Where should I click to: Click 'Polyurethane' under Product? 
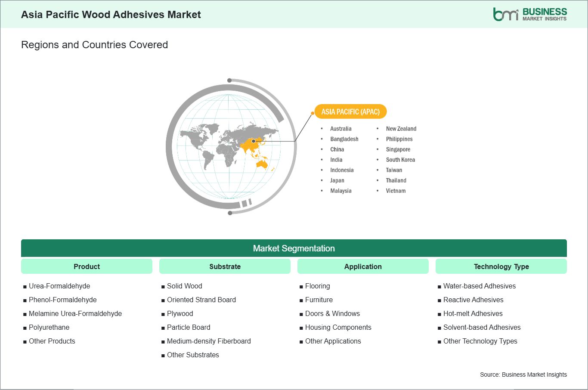[x=49, y=327]
